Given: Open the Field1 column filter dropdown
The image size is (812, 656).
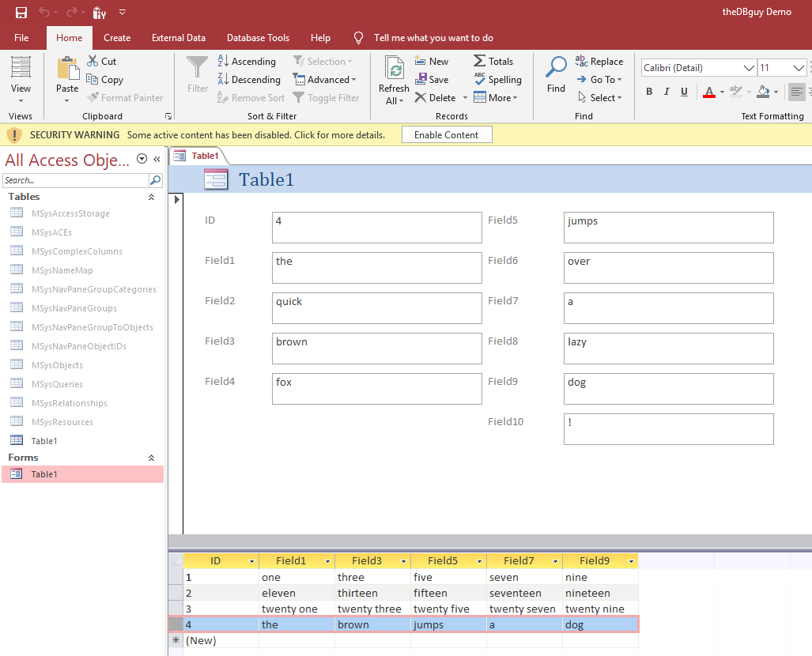Looking at the screenshot, I should [x=328, y=561].
